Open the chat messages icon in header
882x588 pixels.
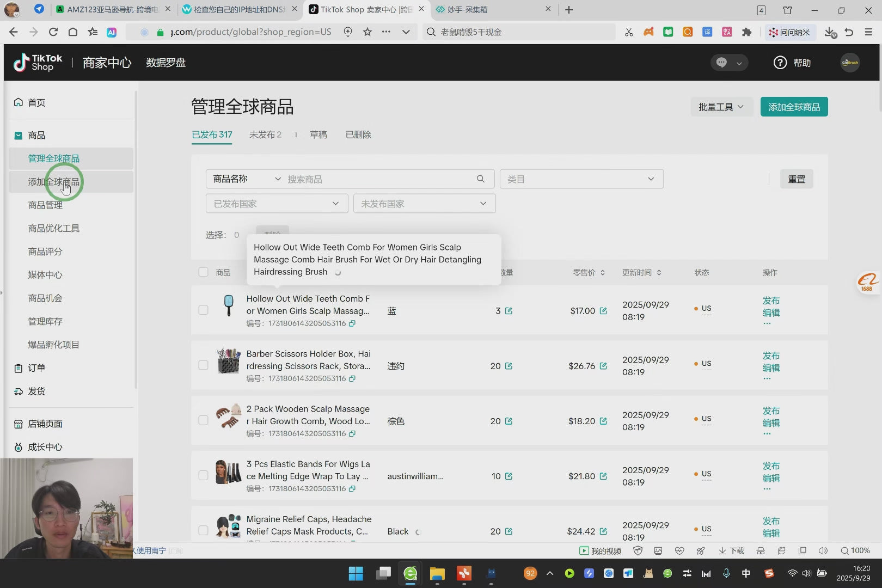pyautogui.click(x=722, y=63)
